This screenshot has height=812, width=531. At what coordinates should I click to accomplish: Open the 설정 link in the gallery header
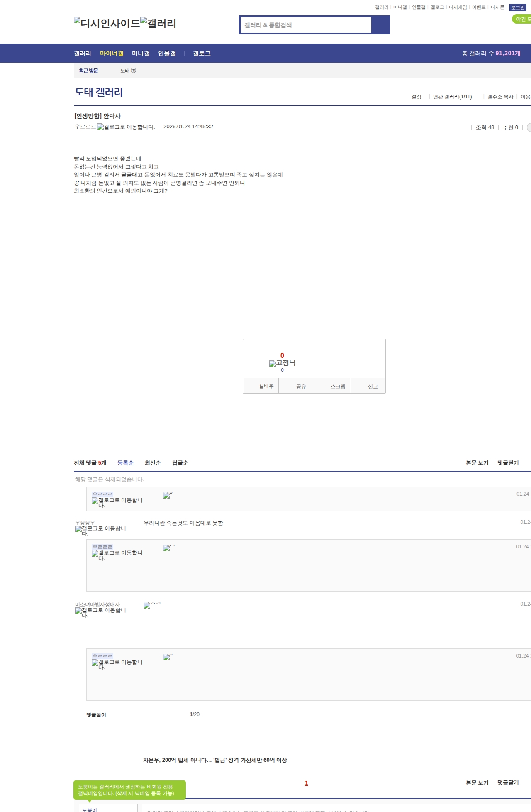click(416, 97)
